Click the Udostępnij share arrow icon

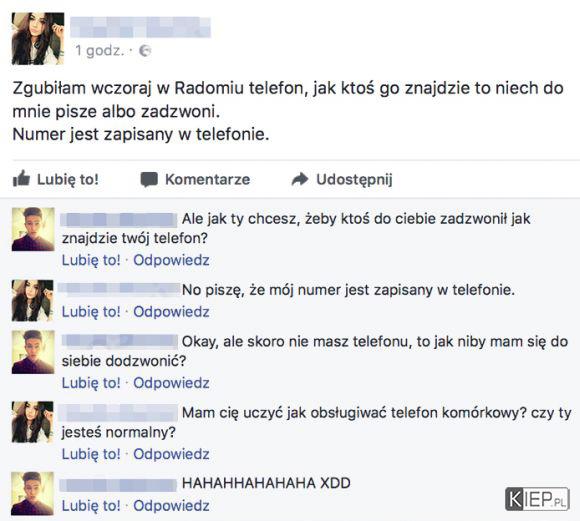(x=300, y=179)
